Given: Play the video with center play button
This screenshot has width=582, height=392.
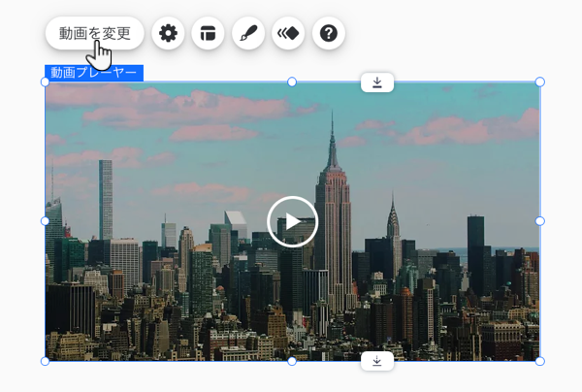Looking at the screenshot, I should tap(293, 221).
